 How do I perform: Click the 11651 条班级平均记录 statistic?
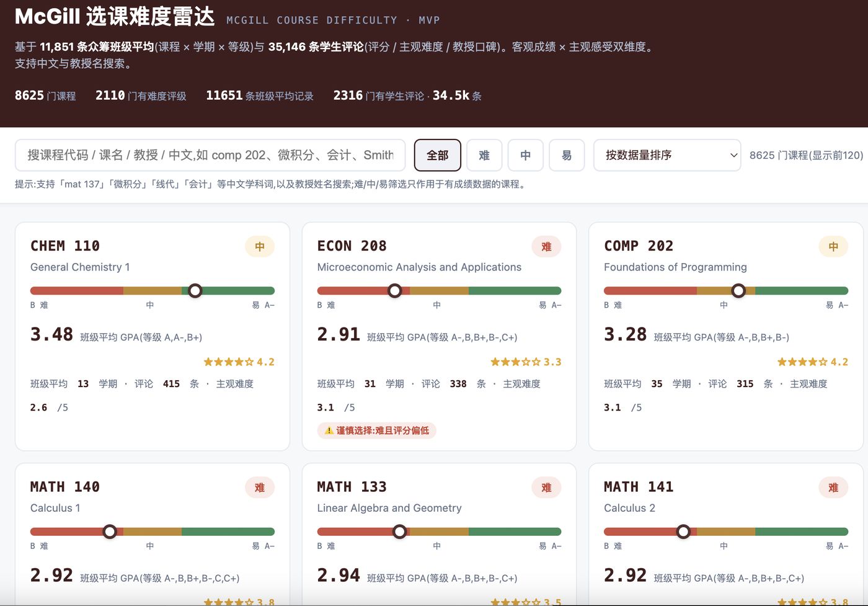click(x=260, y=96)
